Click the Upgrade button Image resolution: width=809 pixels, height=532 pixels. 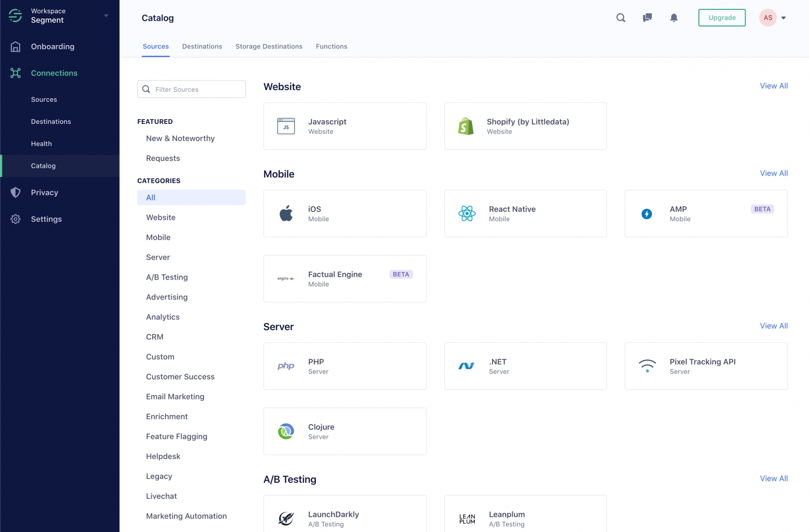(x=722, y=18)
